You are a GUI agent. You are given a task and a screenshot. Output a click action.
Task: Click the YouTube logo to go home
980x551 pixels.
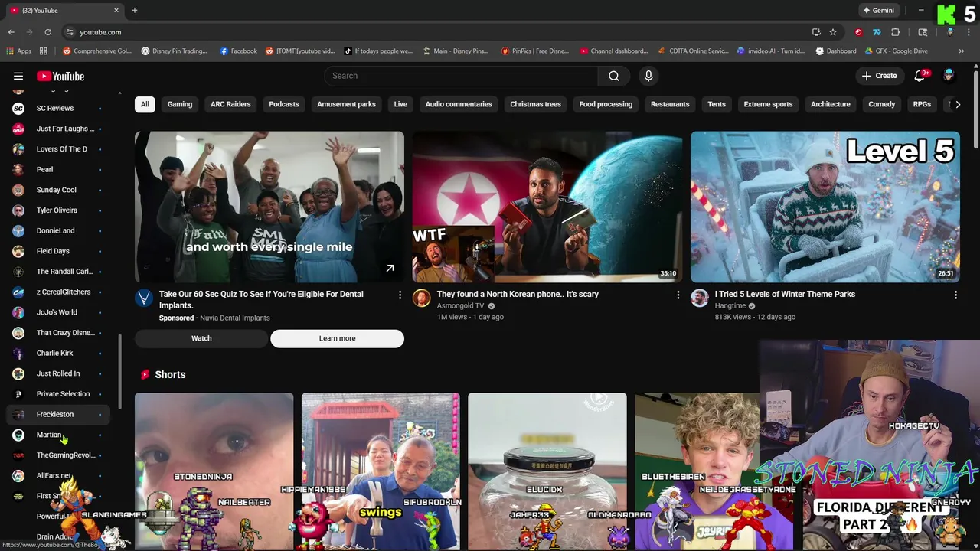(60, 76)
